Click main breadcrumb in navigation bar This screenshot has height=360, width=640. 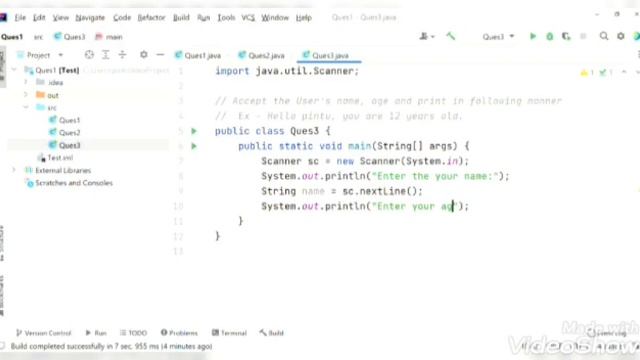point(109,37)
